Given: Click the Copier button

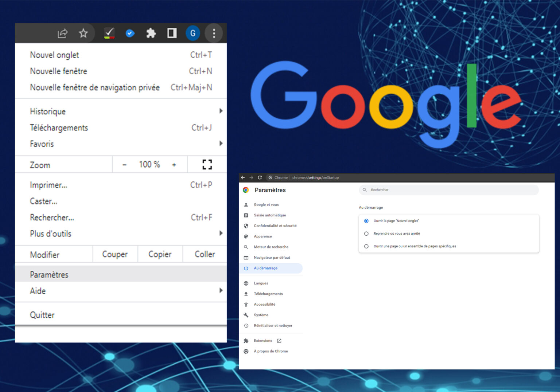Looking at the screenshot, I should [x=160, y=254].
